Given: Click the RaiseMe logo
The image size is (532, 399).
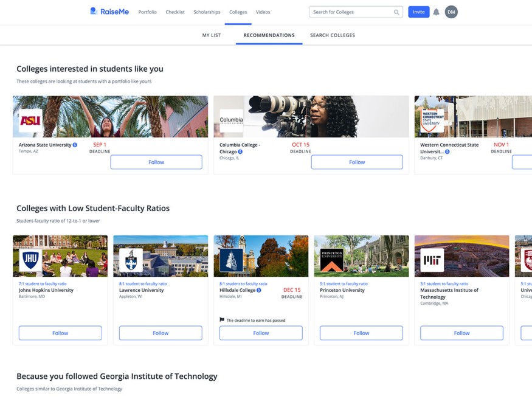Looking at the screenshot, I should click(109, 12).
